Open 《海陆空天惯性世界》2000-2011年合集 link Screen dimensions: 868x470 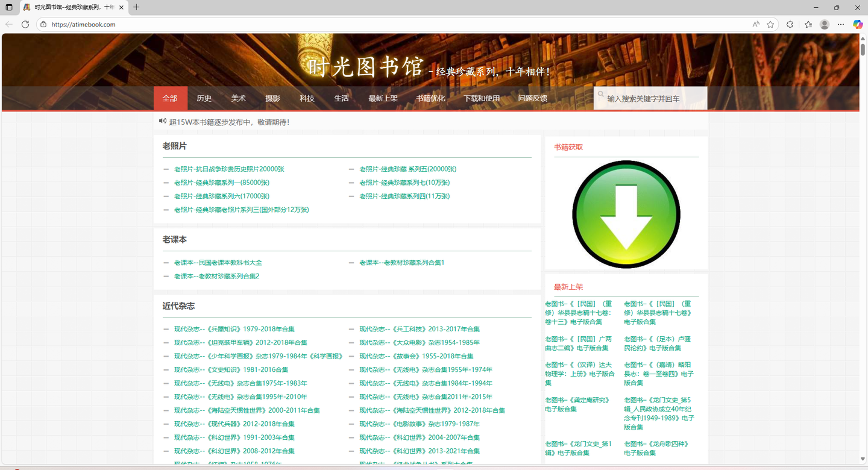point(247,410)
